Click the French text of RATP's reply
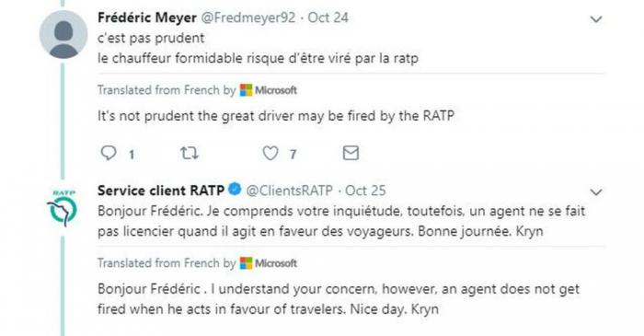The width and height of the screenshot is (644, 336). pyautogui.click(x=341, y=221)
